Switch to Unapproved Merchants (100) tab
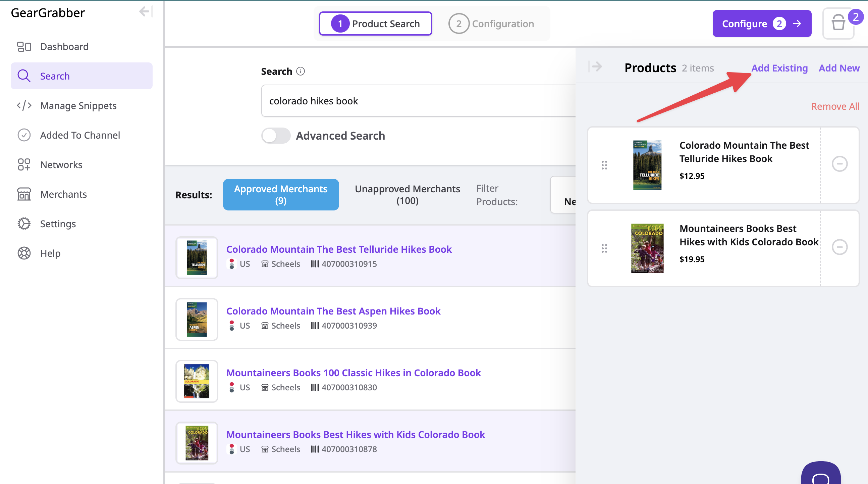This screenshot has width=868, height=484. pos(407,195)
